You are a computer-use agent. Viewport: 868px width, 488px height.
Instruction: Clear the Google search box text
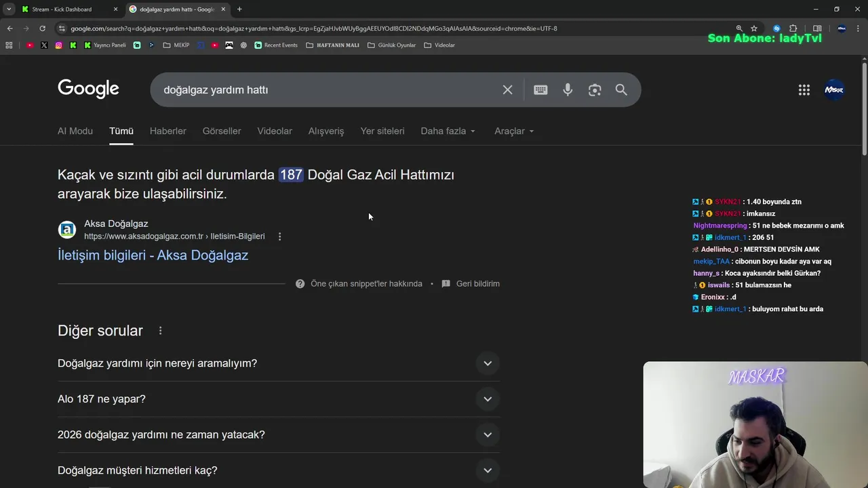507,89
